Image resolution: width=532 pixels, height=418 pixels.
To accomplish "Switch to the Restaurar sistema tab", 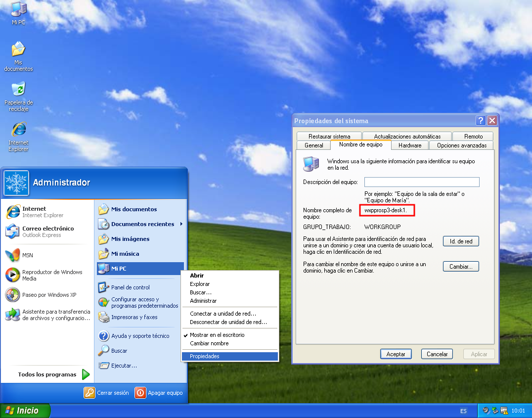I will click(x=329, y=136).
